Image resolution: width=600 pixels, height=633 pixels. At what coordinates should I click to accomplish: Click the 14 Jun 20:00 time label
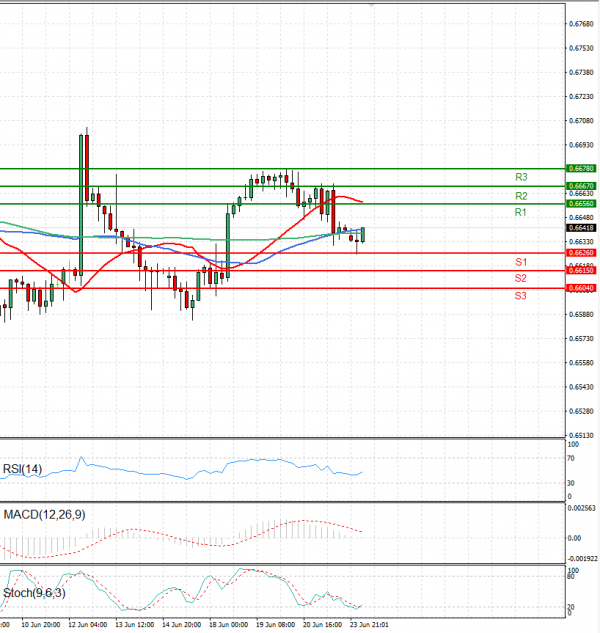[182, 625]
